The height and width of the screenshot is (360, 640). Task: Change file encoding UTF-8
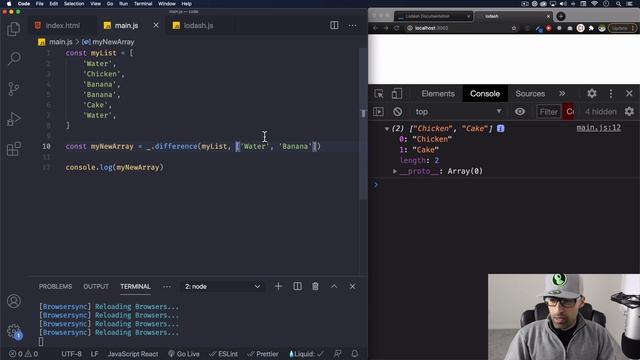[71, 354]
